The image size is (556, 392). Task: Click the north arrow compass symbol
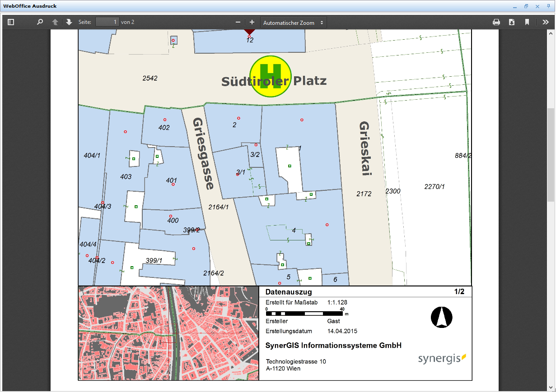pyautogui.click(x=441, y=317)
